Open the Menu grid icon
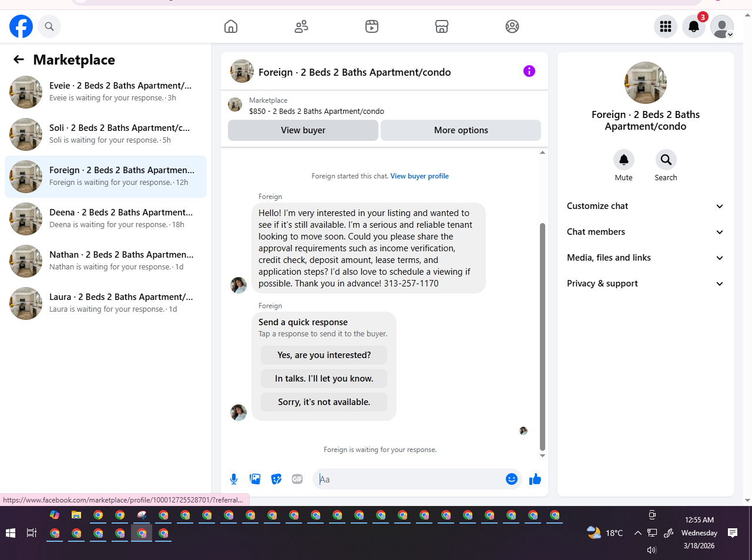Image resolution: width=752 pixels, height=560 pixels. pyautogui.click(x=666, y=26)
